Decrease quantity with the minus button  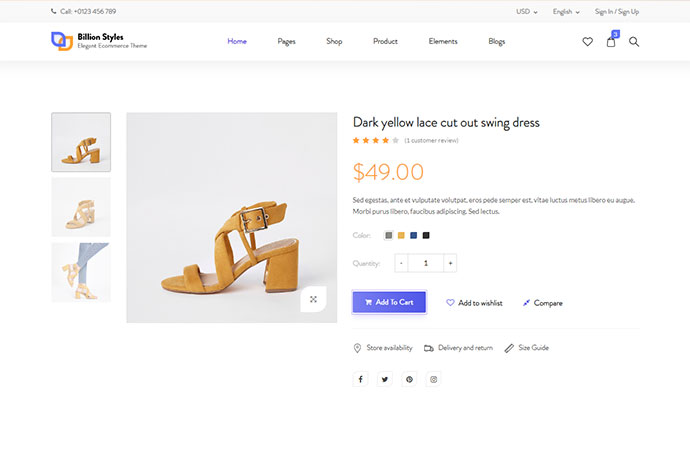(x=401, y=263)
